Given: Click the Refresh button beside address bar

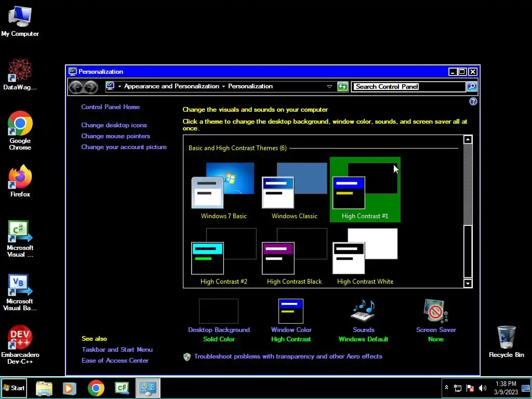Looking at the screenshot, I should (x=342, y=87).
